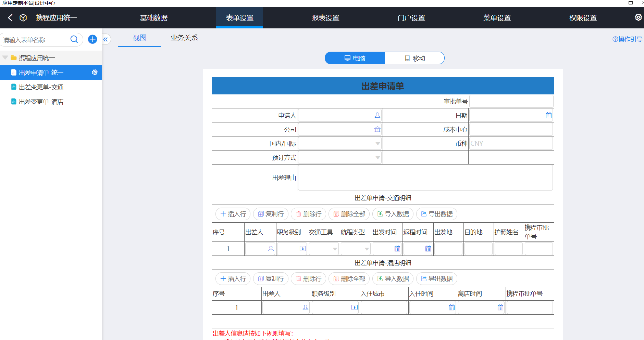Click organization icon in 公司 field

(377, 129)
